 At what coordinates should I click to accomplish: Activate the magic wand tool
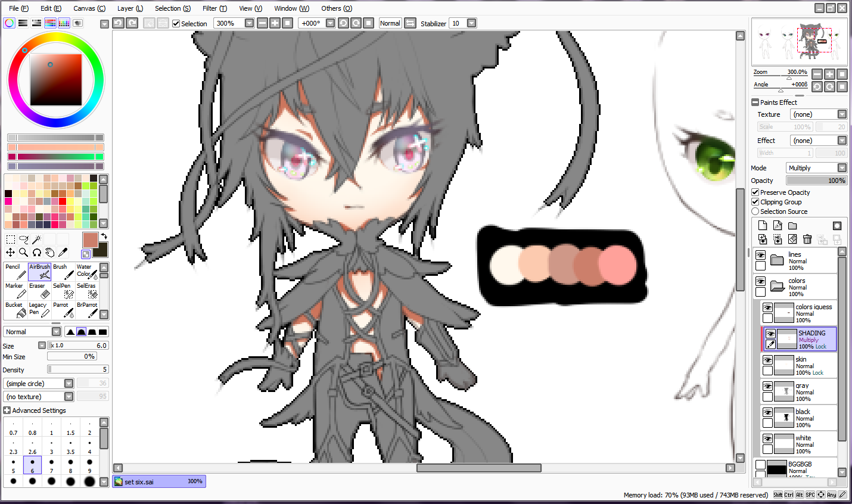point(37,239)
